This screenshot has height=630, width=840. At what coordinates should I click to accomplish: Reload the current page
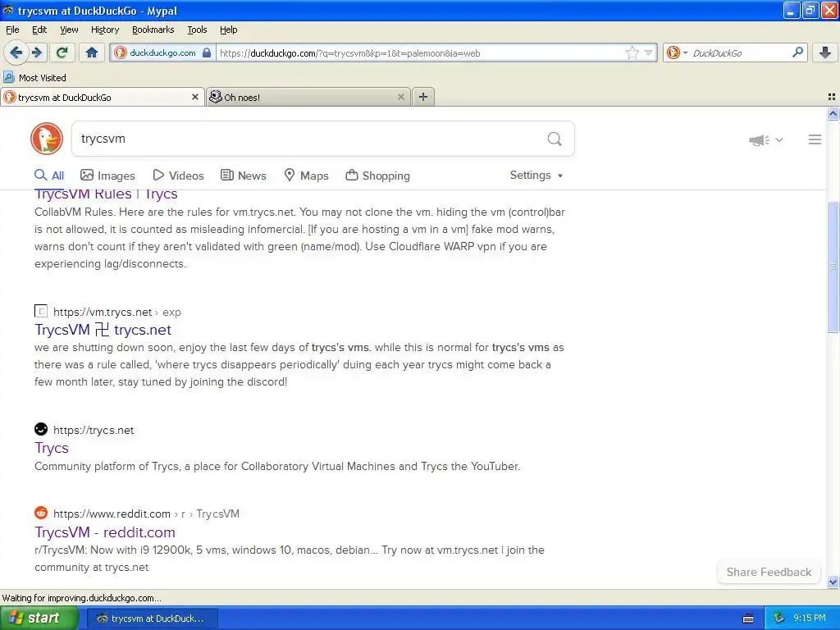(62, 52)
